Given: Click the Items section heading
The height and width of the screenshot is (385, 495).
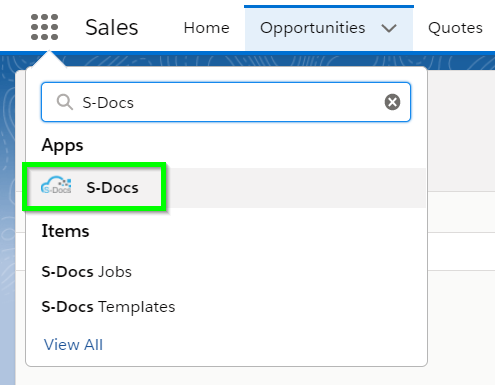Looking at the screenshot, I should tap(65, 231).
